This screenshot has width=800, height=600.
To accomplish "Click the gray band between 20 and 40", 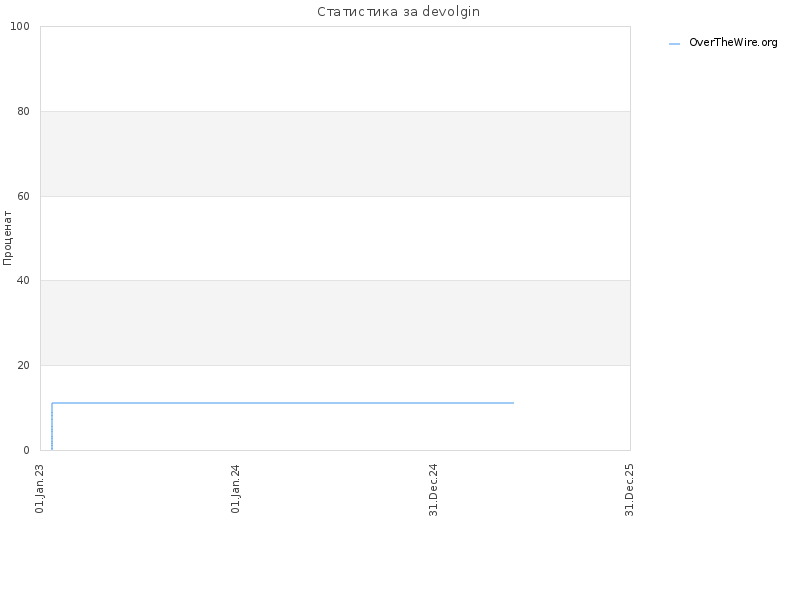I will coord(335,322).
